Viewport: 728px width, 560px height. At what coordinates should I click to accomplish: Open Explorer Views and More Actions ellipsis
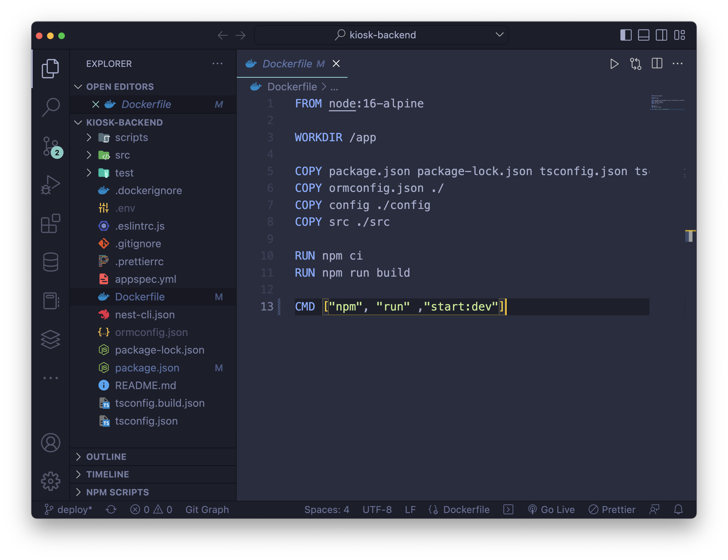coord(217,63)
